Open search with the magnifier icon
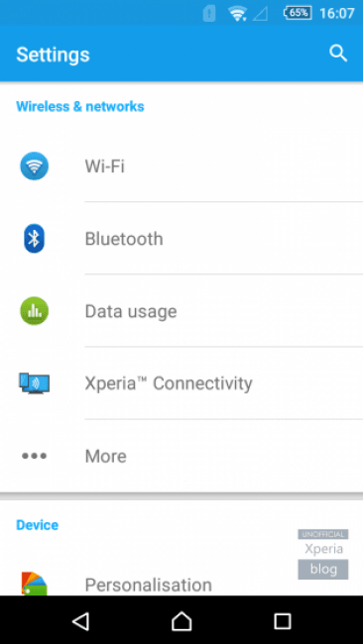The image size is (363, 644). [338, 54]
